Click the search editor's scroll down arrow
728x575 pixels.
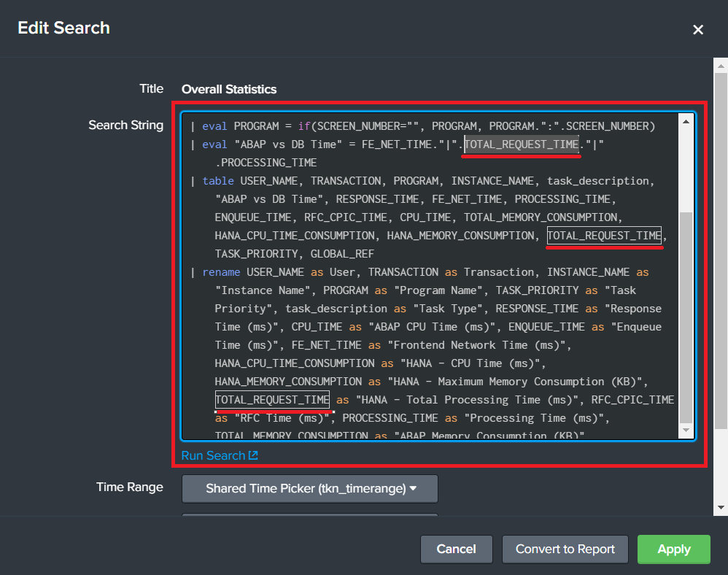tap(686, 432)
